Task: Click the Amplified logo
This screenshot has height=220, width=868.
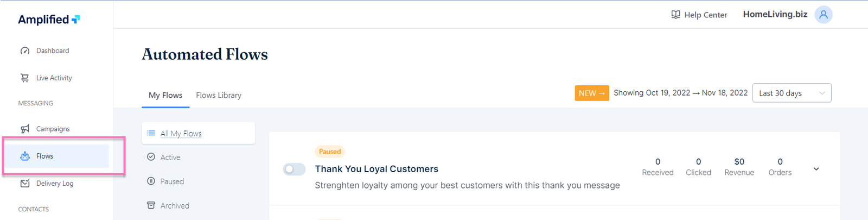Action: click(49, 20)
